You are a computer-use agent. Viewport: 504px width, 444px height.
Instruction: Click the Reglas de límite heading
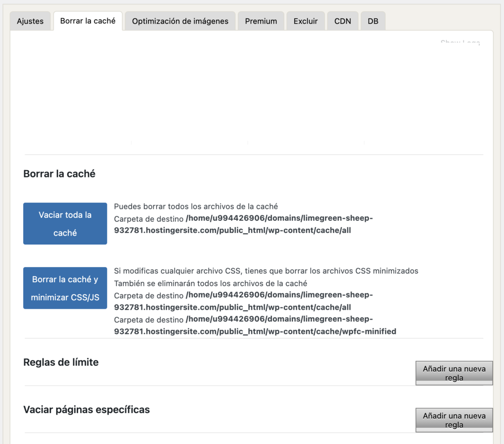click(x=61, y=362)
